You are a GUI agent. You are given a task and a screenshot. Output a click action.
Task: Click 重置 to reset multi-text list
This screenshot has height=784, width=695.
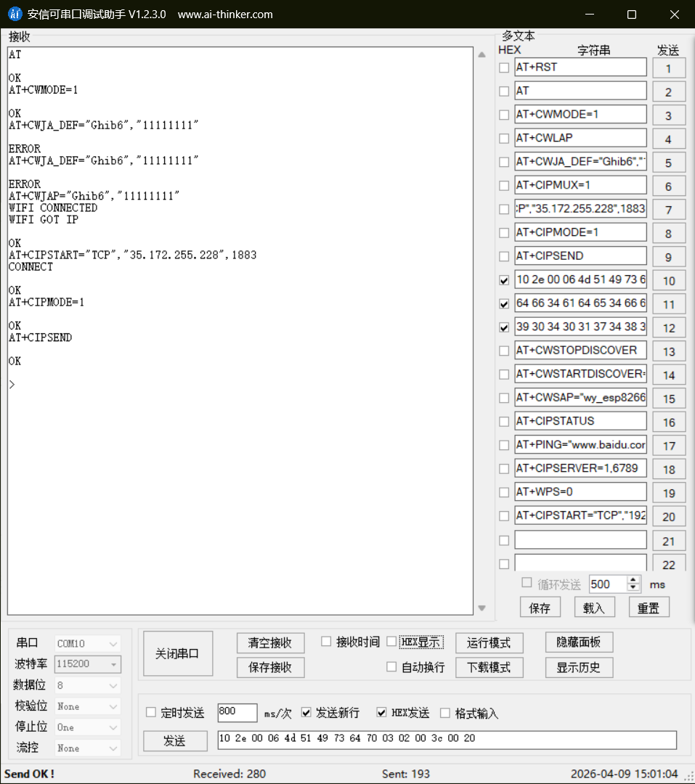649,608
